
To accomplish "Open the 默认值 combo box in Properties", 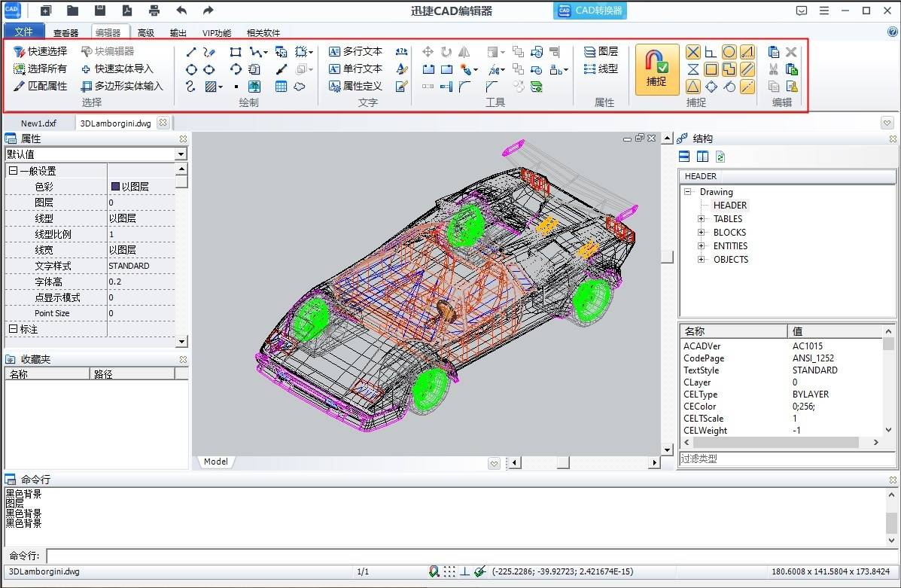I will 96,154.
